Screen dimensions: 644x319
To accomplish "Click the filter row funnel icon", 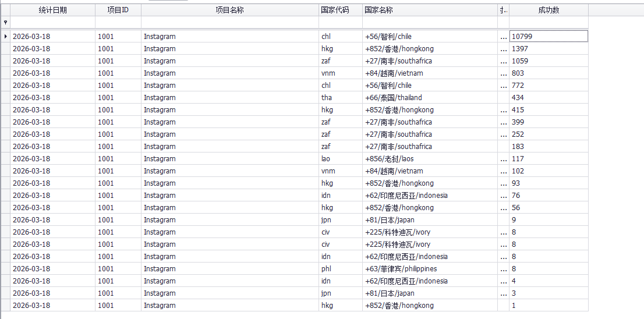I will (5, 22).
